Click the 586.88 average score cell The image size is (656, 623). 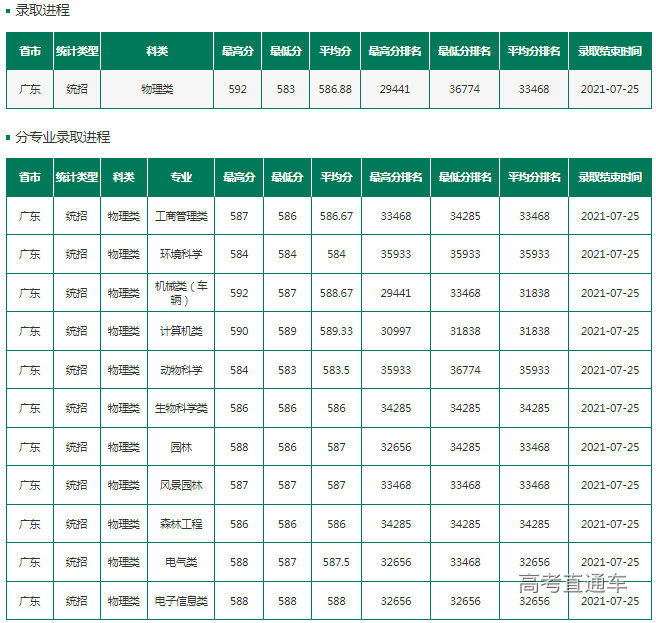pyautogui.click(x=335, y=89)
